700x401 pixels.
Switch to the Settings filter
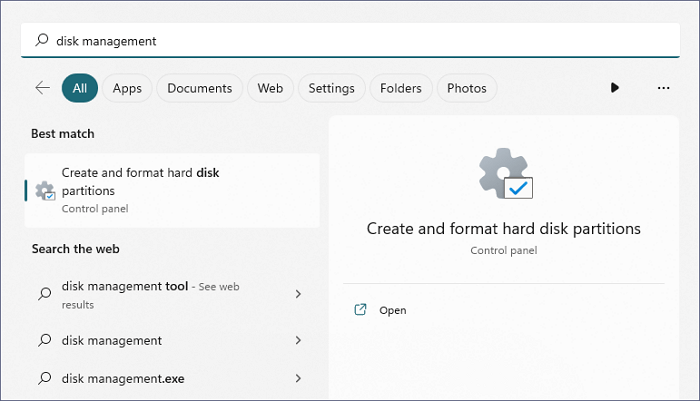click(331, 88)
